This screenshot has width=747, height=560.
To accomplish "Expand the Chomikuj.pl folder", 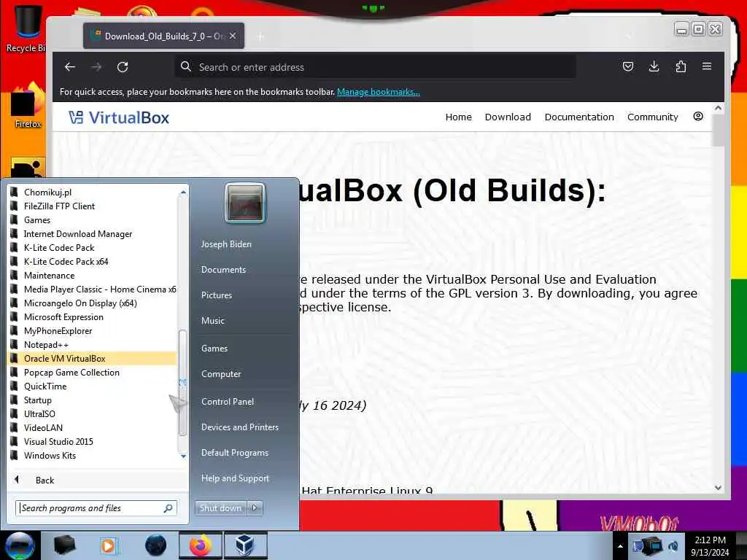I will (x=92, y=192).
